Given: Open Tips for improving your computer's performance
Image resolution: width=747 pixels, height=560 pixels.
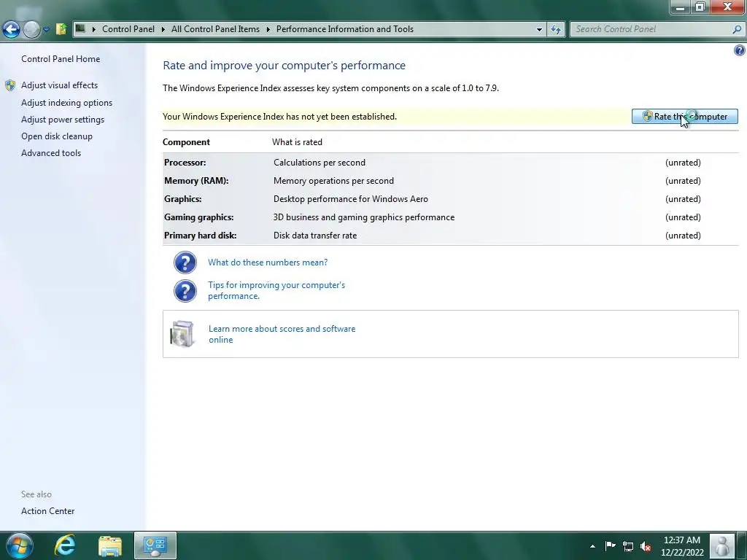Looking at the screenshot, I should [276, 290].
